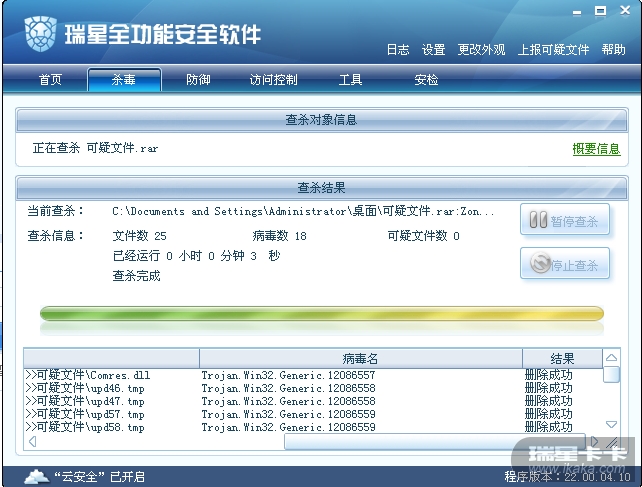Open the 首页 tab
This screenshot has width=642, height=487.
pyautogui.click(x=50, y=79)
